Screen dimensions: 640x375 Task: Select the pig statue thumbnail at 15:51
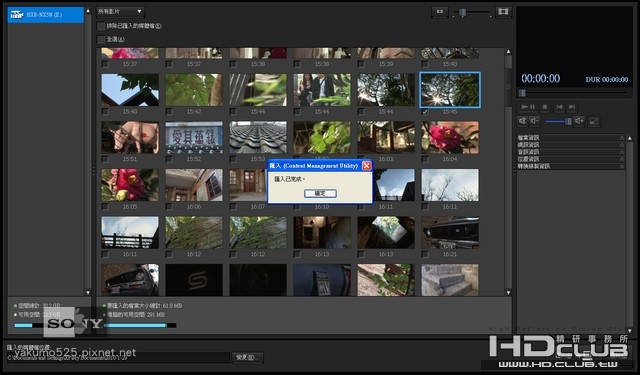tap(130, 138)
